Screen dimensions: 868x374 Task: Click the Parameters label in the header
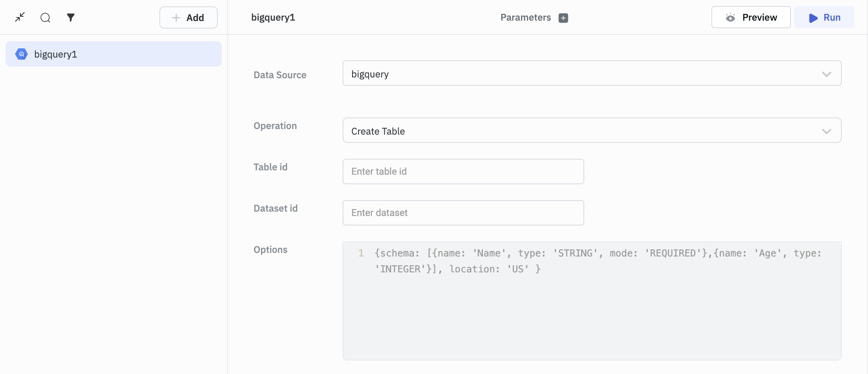coord(525,17)
